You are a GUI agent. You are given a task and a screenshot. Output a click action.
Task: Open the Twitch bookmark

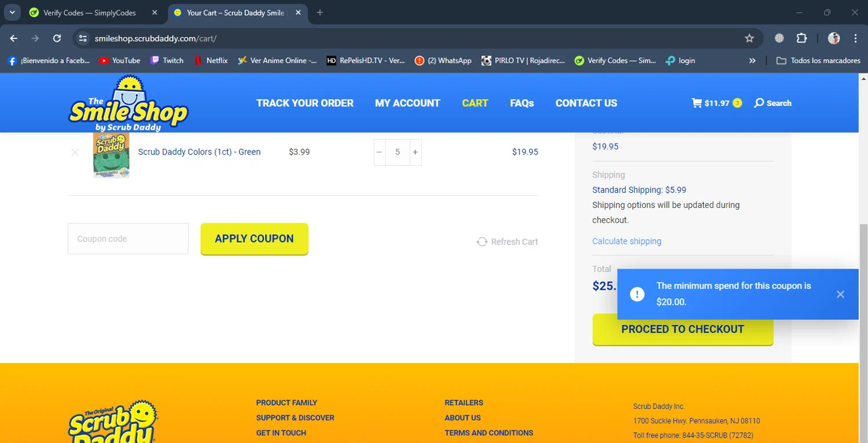point(167,60)
